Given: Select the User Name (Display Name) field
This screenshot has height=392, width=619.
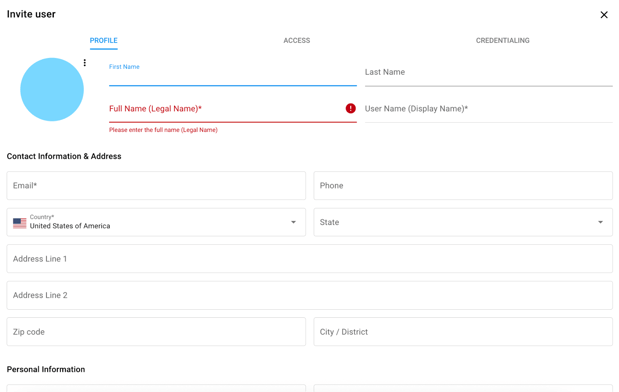Looking at the screenshot, I should [488, 110].
